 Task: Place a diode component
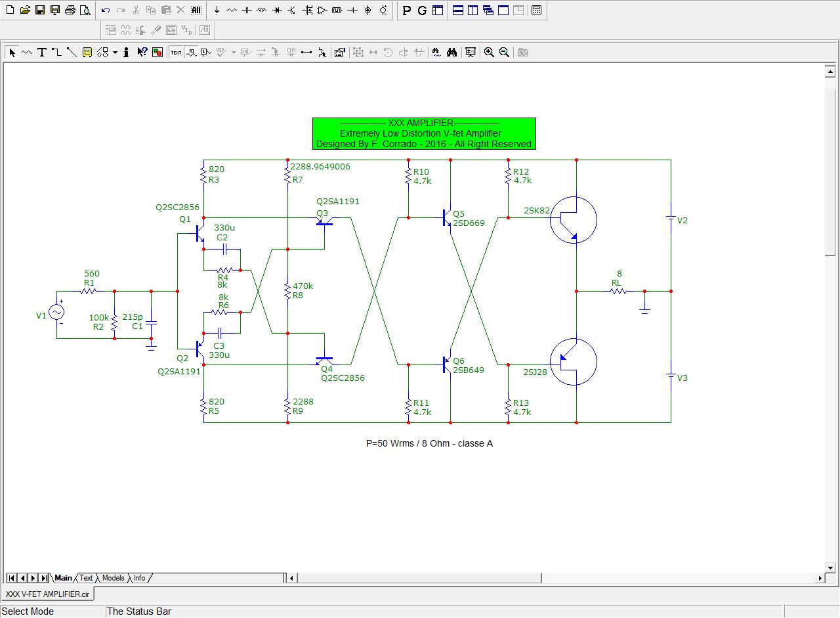277,11
